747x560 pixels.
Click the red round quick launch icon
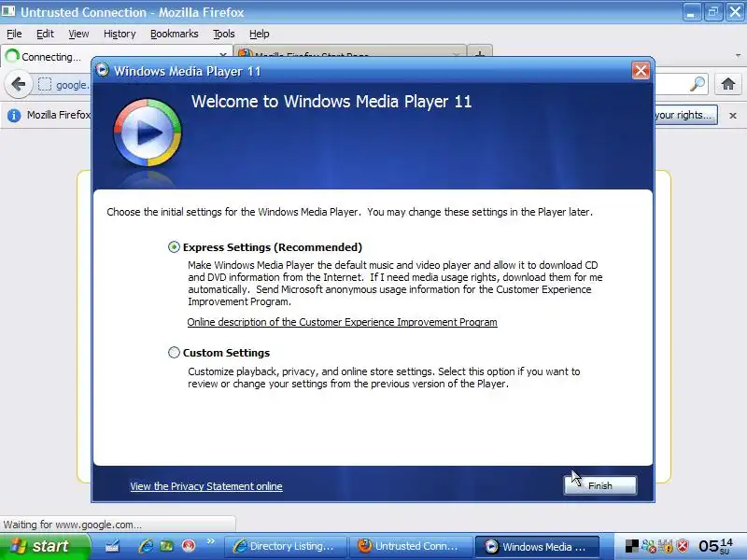tap(189, 546)
